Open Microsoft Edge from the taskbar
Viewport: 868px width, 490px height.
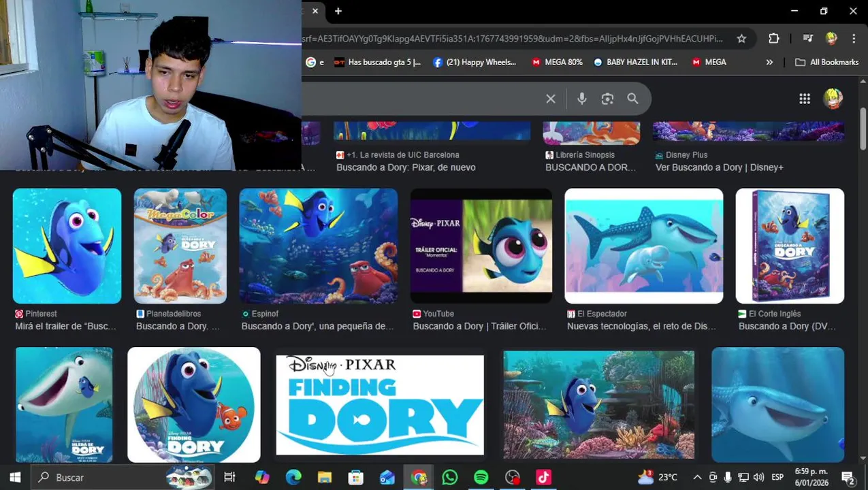293,478
